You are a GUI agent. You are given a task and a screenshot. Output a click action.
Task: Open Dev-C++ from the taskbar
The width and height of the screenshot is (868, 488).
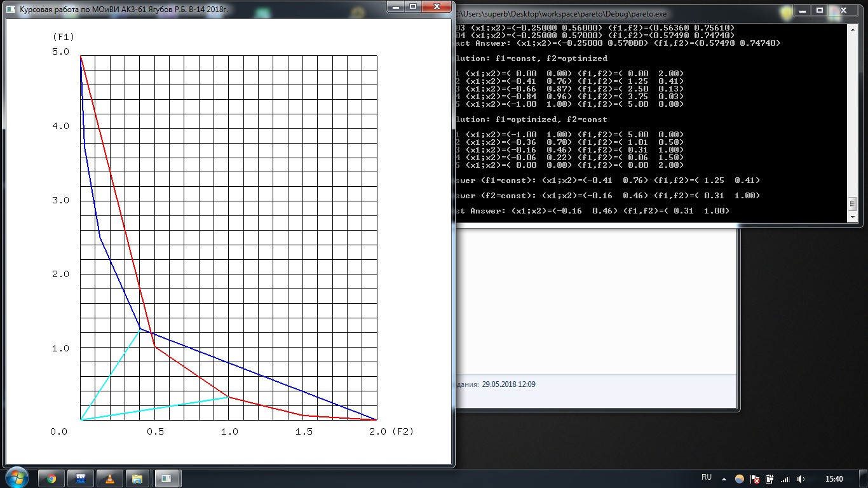point(81,479)
